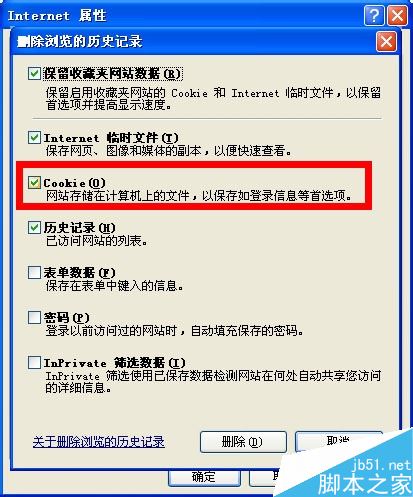
Task: Toggle Internet 临时文件 checkbox
Action: click(34, 138)
